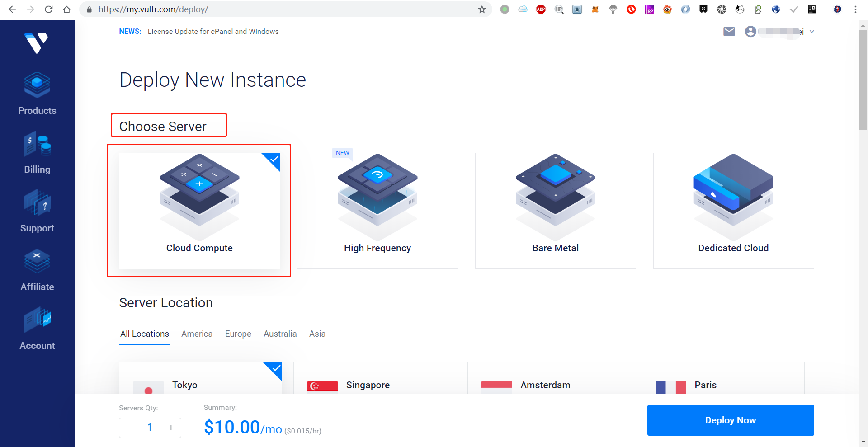Open the Support section icon

37,202
